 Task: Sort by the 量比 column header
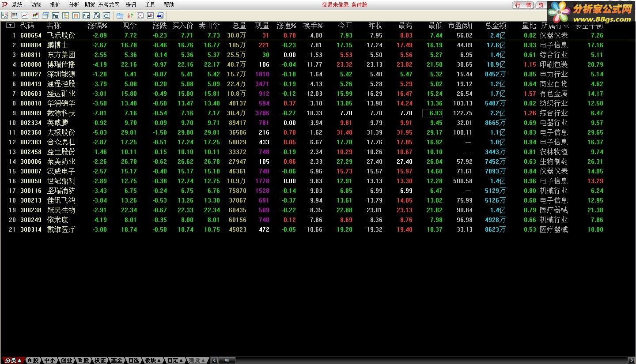529,26
